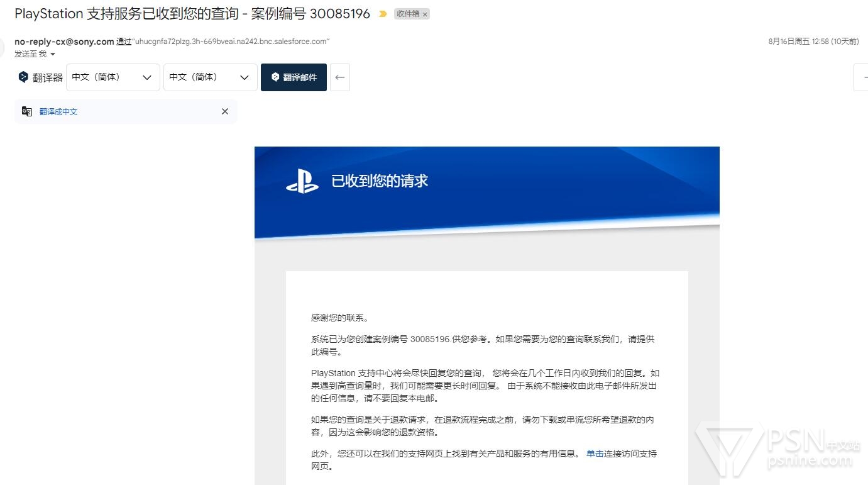The height and width of the screenshot is (485, 868).
Task: Click sender address no-reply-cx@sony.com
Action: point(64,42)
